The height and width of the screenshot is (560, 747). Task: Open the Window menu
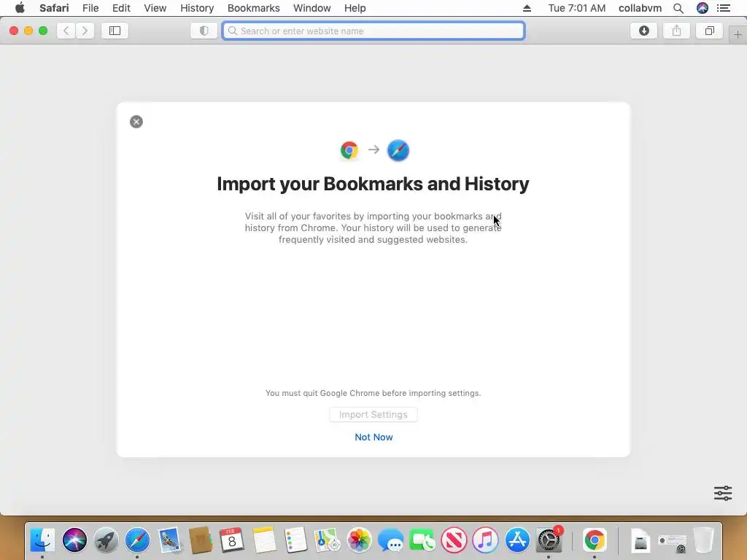pyautogui.click(x=311, y=8)
